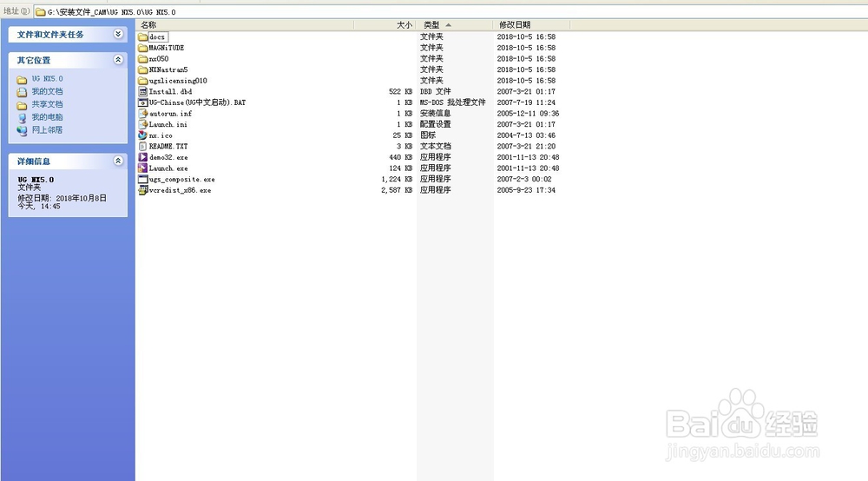Open the 网上邻居 link

47,129
